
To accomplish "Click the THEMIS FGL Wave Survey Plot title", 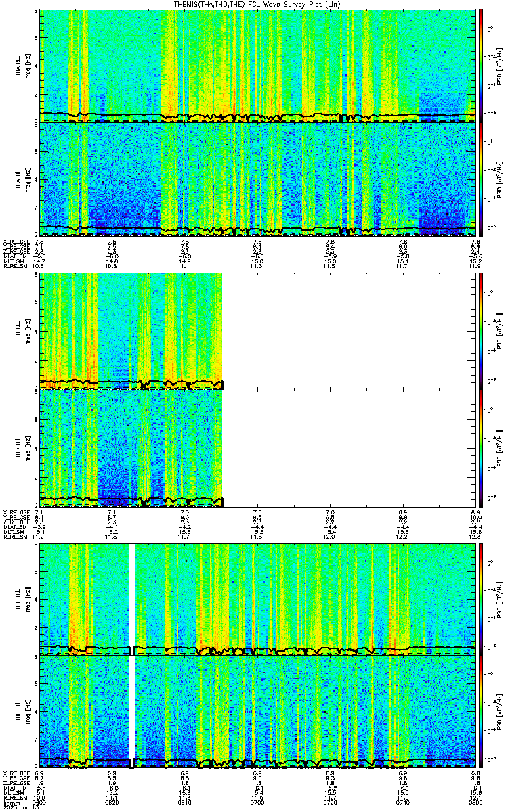I will (253, 4).
